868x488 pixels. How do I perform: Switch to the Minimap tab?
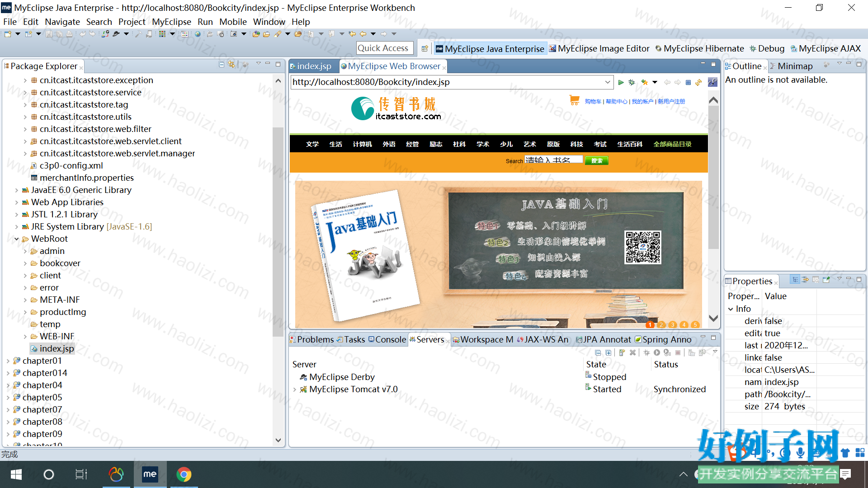[x=791, y=66]
